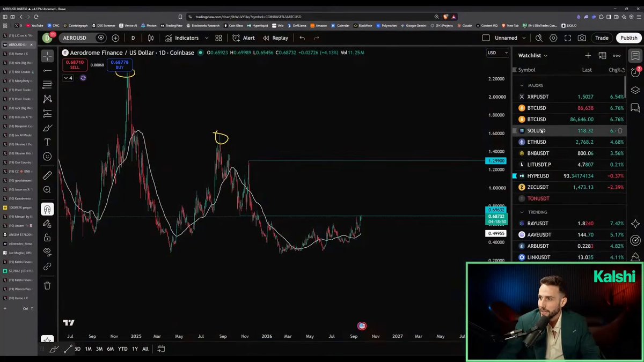Expand the collapsed indicators legend showing 4
The height and width of the screenshot is (362, 644).
[68, 78]
